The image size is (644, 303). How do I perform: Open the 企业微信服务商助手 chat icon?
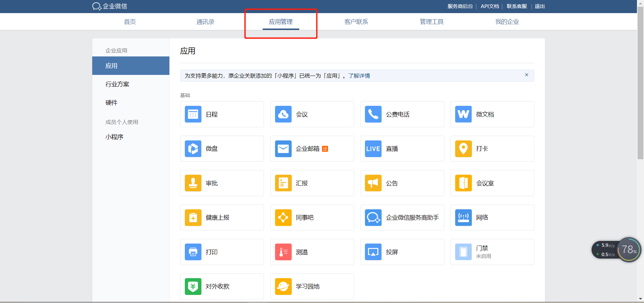pos(373,218)
